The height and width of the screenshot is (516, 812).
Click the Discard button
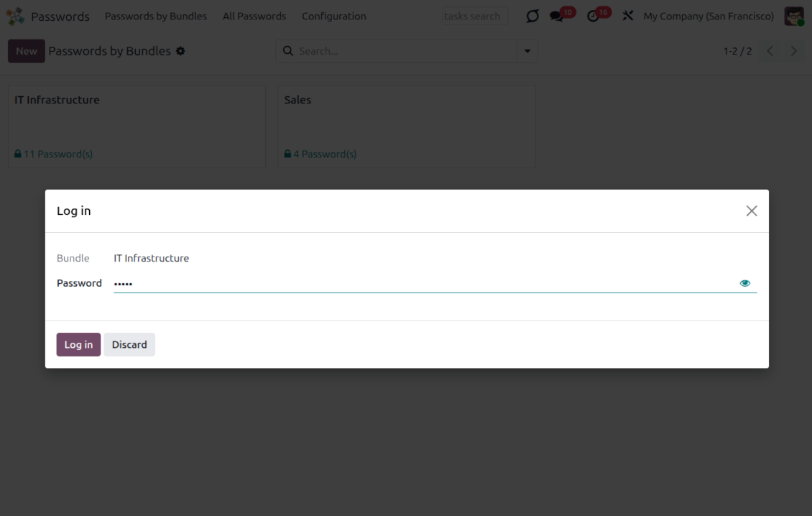tap(129, 344)
